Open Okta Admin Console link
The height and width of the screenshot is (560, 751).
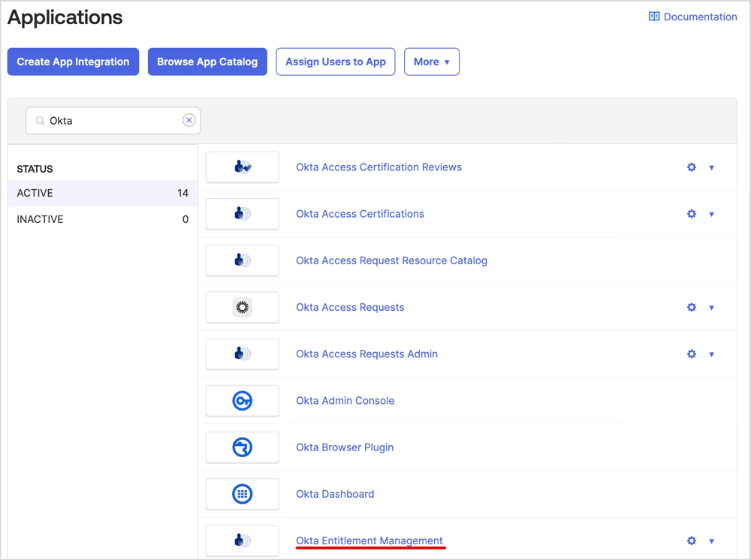pyautogui.click(x=345, y=401)
